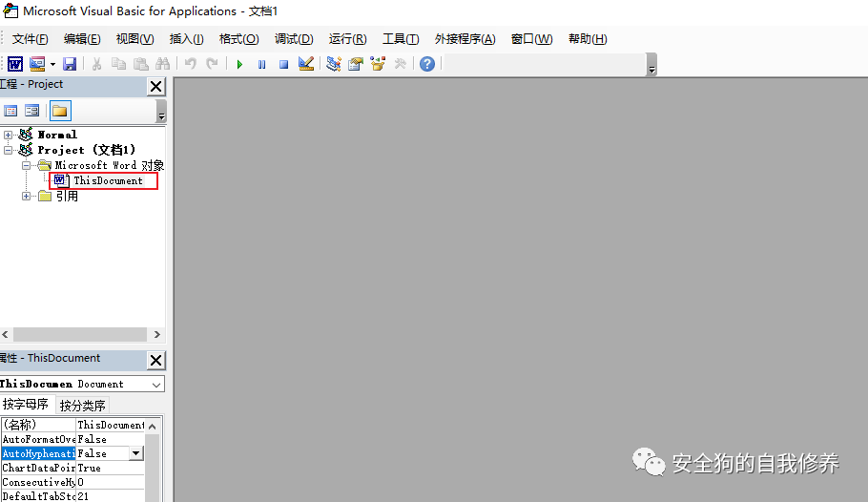Image resolution: width=868 pixels, height=502 pixels.
Task: Open the 调试(D) menu
Action: [294, 39]
